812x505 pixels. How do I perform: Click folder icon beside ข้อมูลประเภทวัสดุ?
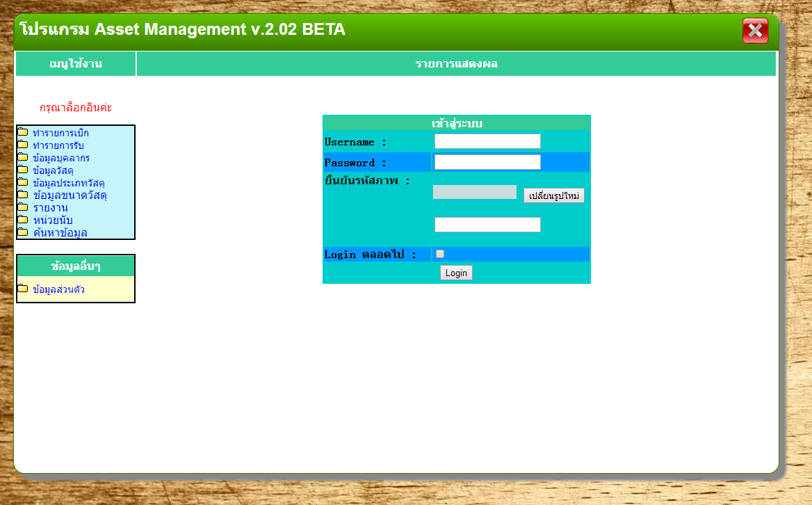(23, 182)
